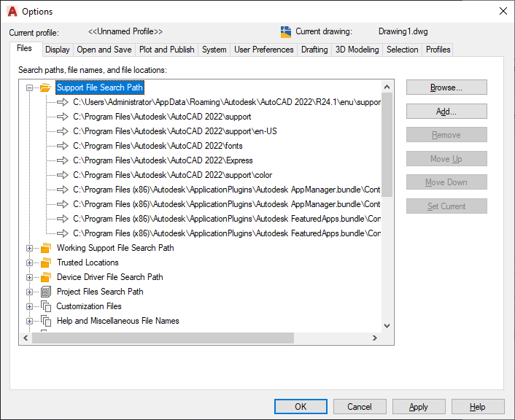Image resolution: width=515 pixels, height=420 pixels.
Task: Click the horizontal scrollbar left arrow
Action: tap(26, 338)
